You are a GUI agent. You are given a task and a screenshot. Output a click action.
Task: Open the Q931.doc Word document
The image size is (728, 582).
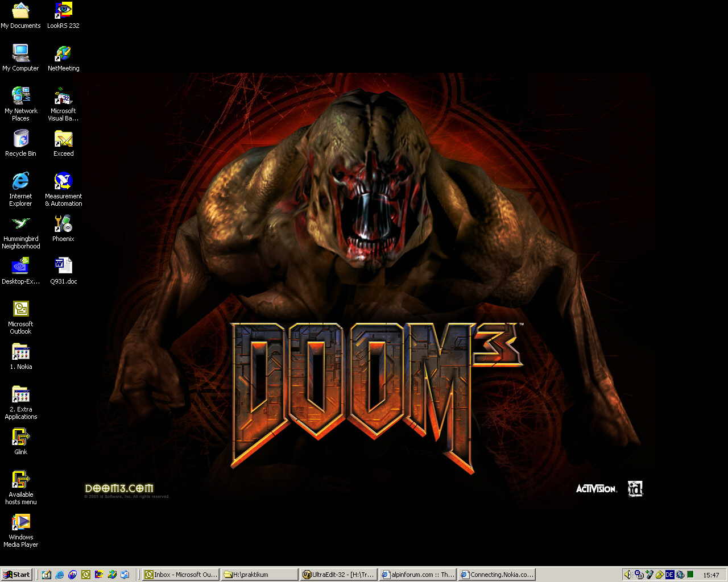pos(63,266)
